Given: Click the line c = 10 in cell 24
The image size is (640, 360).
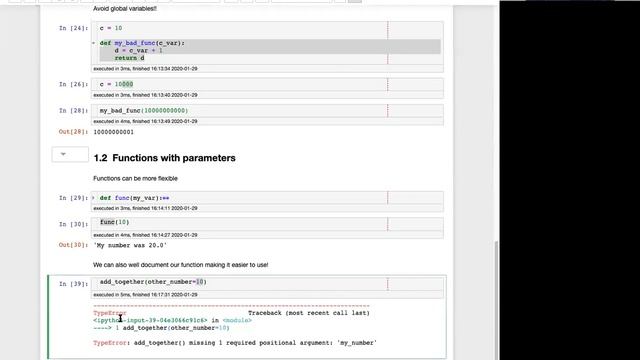Looking at the screenshot, I should pos(111,28).
